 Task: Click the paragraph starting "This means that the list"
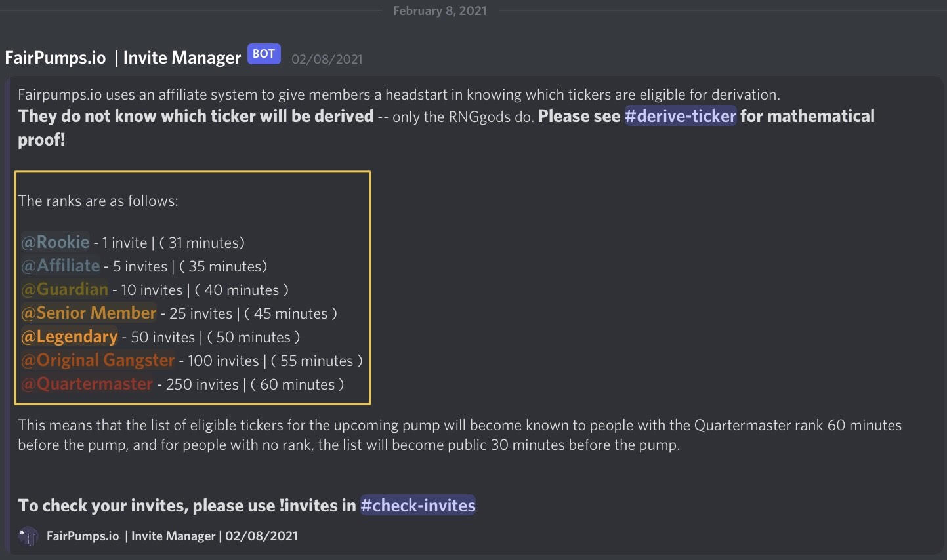click(x=459, y=435)
